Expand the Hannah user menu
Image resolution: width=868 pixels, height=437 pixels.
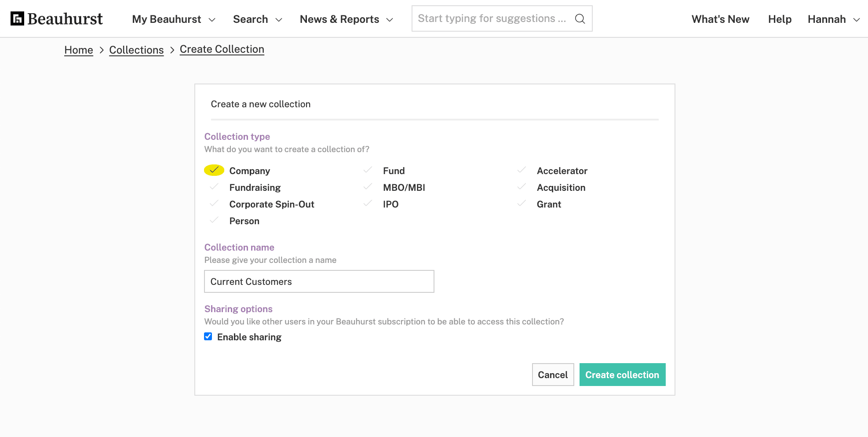coord(834,19)
